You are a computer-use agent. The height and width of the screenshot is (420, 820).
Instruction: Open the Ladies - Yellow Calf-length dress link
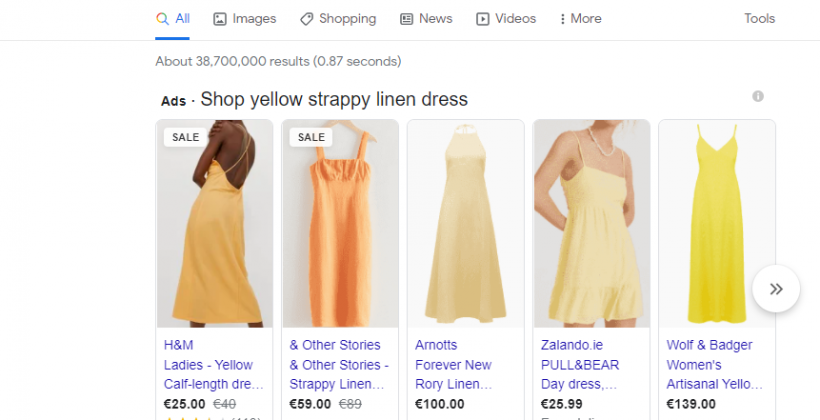213,374
